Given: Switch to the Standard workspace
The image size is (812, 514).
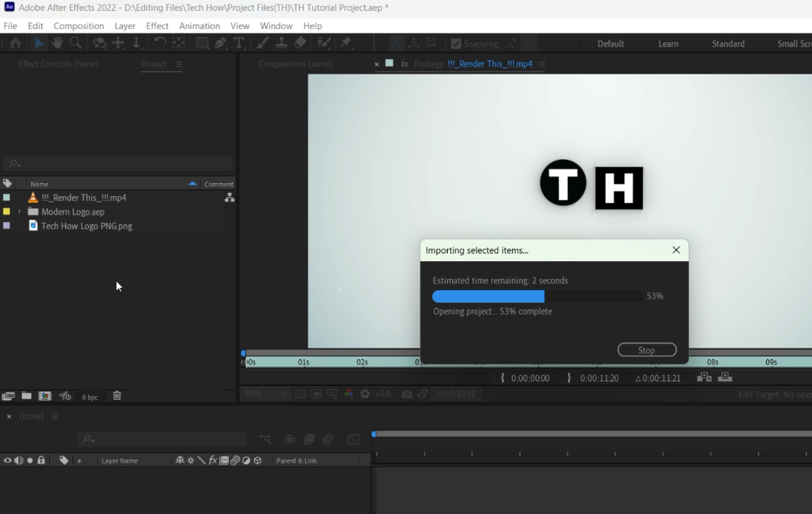Looking at the screenshot, I should [x=728, y=44].
